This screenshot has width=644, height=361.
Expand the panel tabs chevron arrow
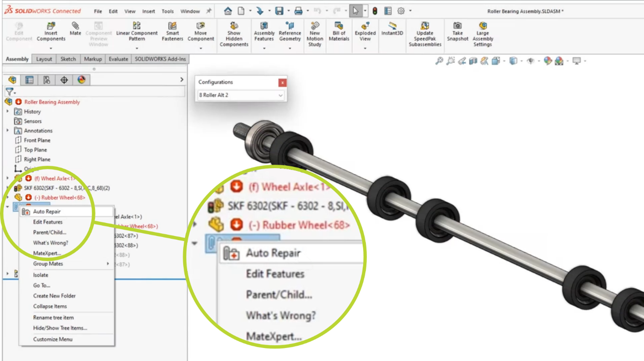(182, 80)
